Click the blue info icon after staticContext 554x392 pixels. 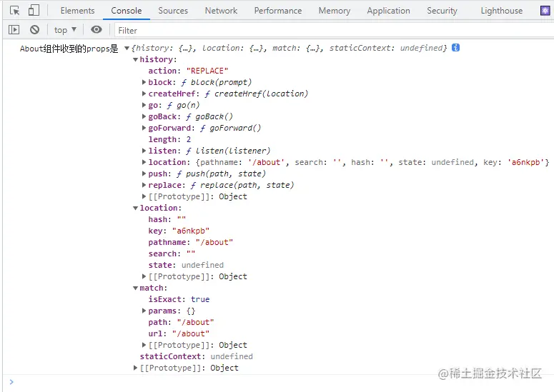[x=456, y=48]
